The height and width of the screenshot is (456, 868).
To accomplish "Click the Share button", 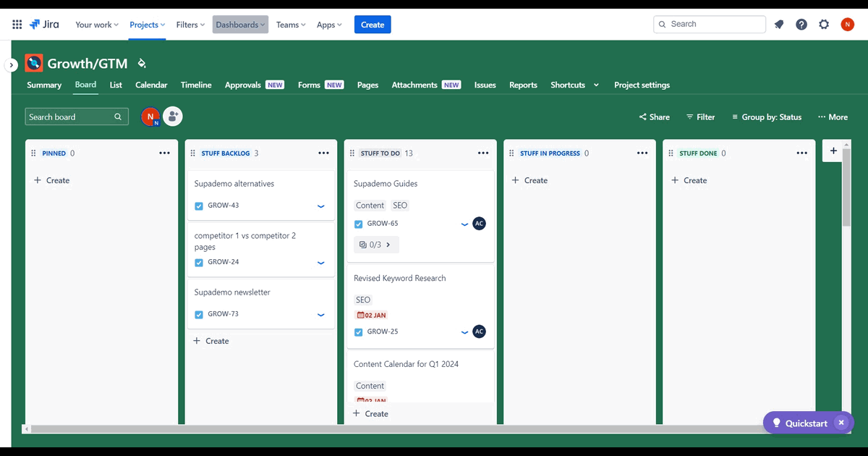I will pos(655,117).
